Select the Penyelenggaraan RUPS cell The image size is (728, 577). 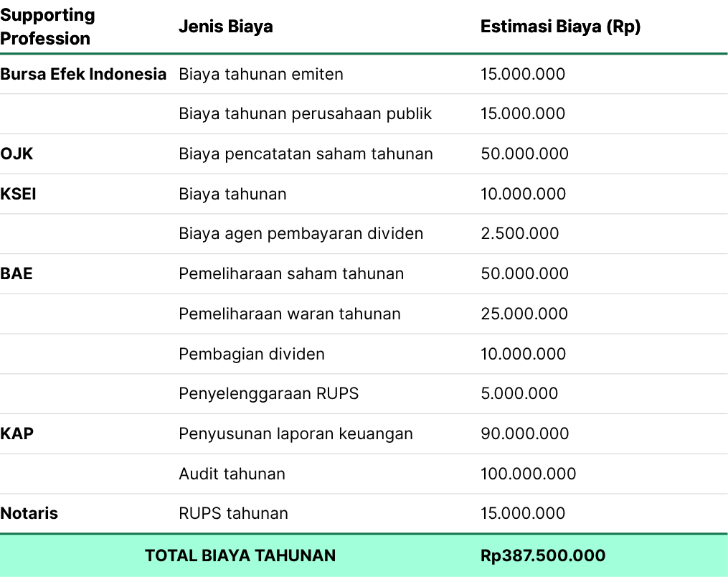coord(268,393)
